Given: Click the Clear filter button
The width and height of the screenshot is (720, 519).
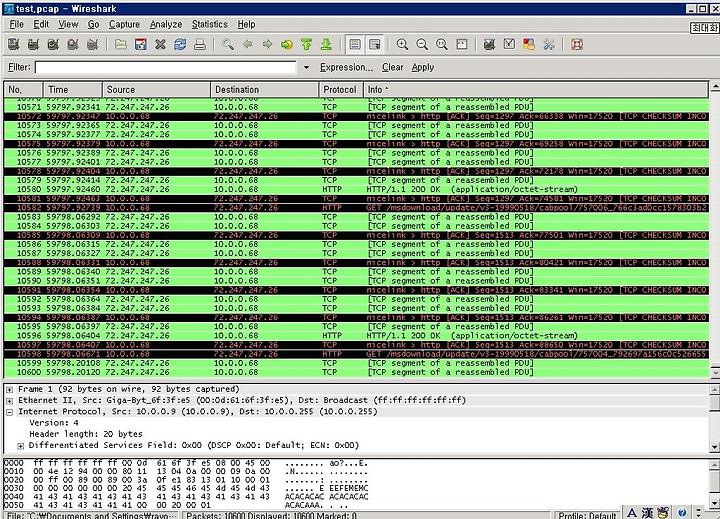Looking at the screenshot, I should tap(393, 68).
